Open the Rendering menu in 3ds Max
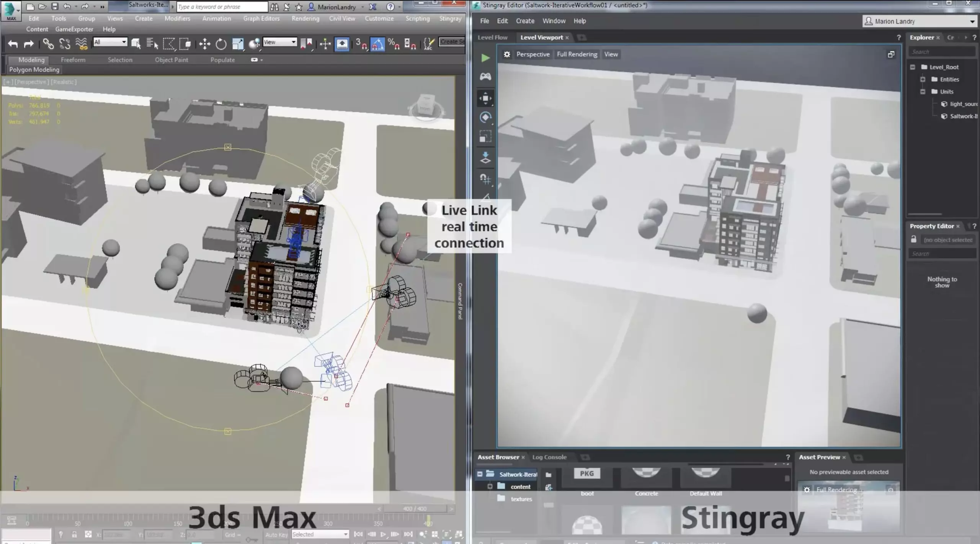The width and height of the screenshot is (980, 544). 305,18
